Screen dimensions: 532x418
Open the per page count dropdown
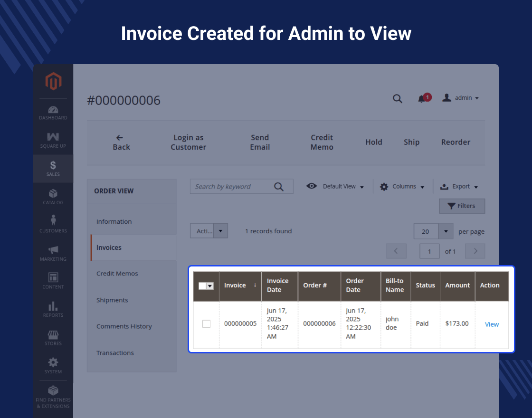tap(446, 231)
